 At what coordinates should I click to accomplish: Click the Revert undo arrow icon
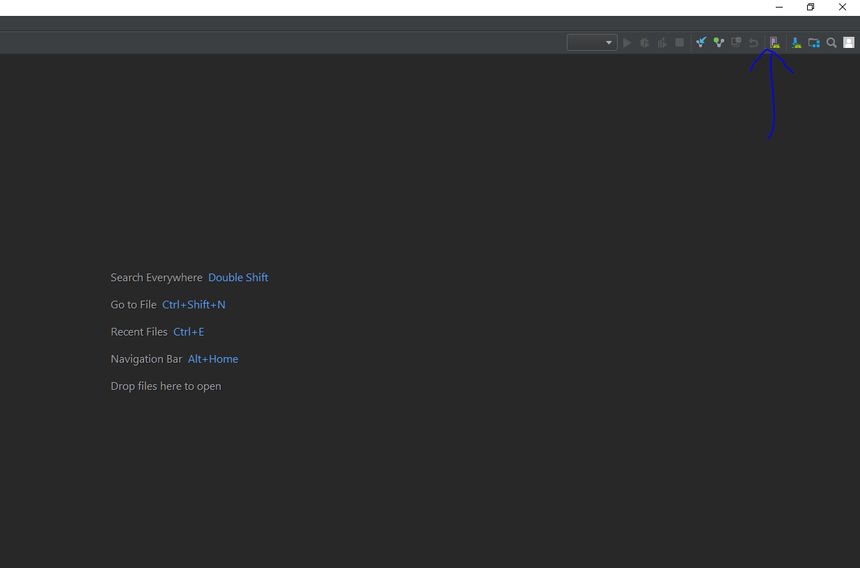[x=754, y=43]
